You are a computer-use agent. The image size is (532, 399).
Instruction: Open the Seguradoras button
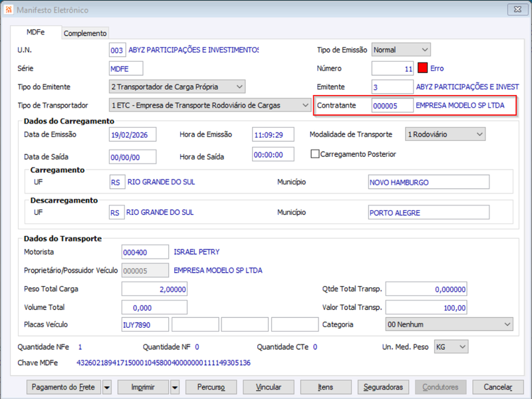[383, 387]
